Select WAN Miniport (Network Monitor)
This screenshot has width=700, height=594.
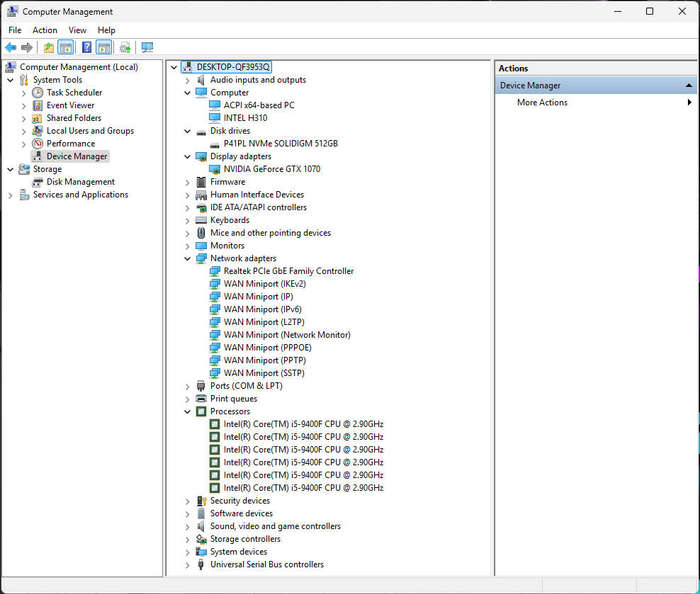click(287, 335)
